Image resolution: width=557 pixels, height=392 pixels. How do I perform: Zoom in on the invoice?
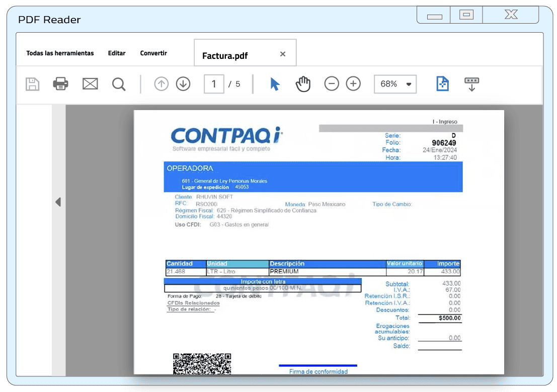click(353, 84)
